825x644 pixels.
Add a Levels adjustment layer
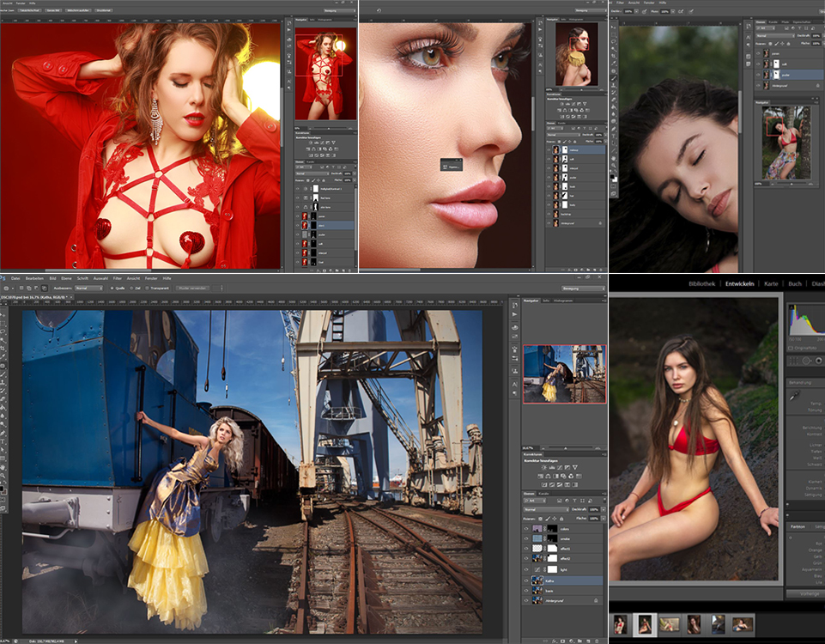tap(552, 467)
